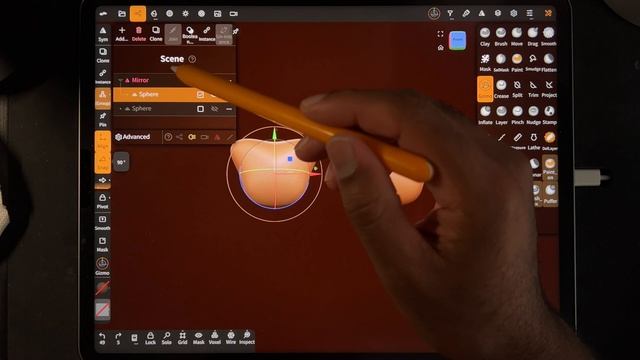Toggle the Sym button in left sidebar
The height and width of the screenshot is (360, 640).
tap(103, 34)
